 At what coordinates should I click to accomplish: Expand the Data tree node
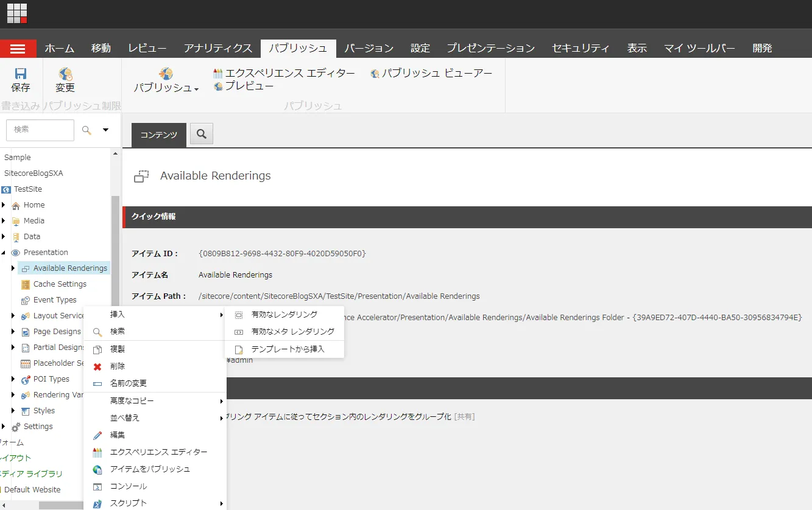[x=4, y=236]
